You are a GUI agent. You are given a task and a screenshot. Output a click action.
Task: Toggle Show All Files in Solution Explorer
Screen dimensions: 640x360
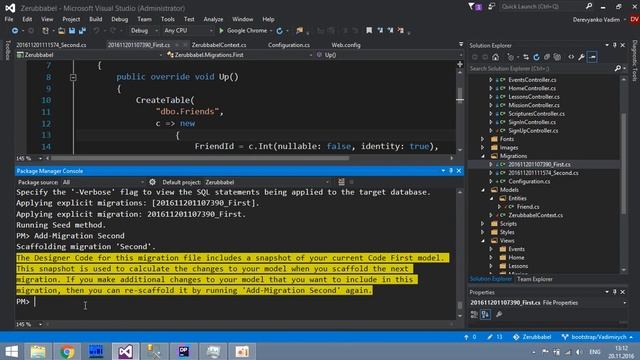pyautogui.click(x=558, y=57)
